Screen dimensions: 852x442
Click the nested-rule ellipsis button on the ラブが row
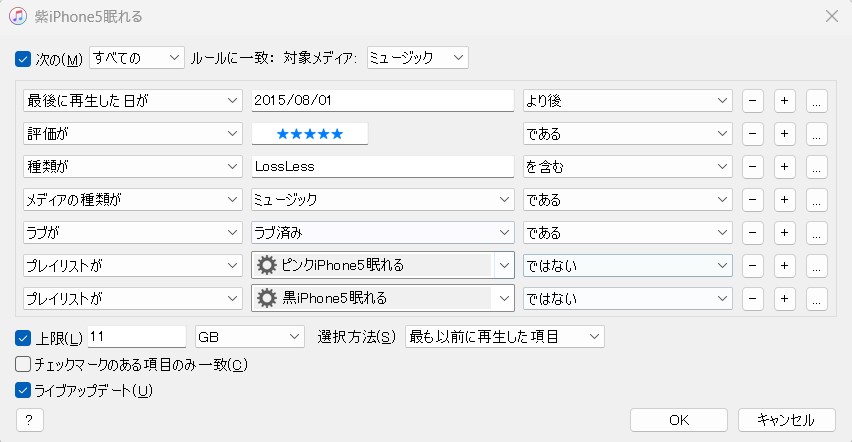pos(816,233)
